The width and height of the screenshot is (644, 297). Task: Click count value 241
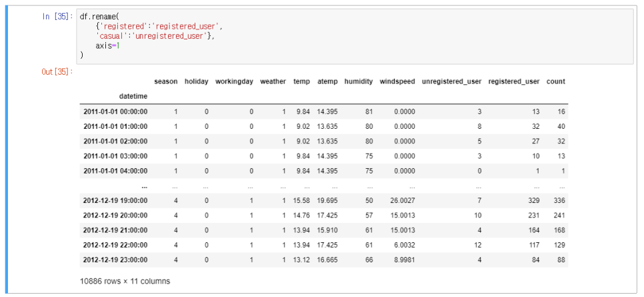[x=560, y=215]
